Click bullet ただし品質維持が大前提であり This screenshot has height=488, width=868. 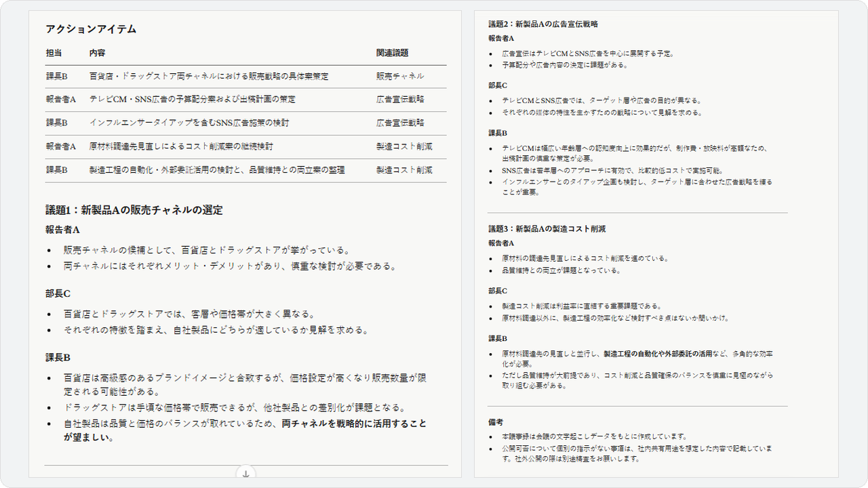tap(637, 380)
